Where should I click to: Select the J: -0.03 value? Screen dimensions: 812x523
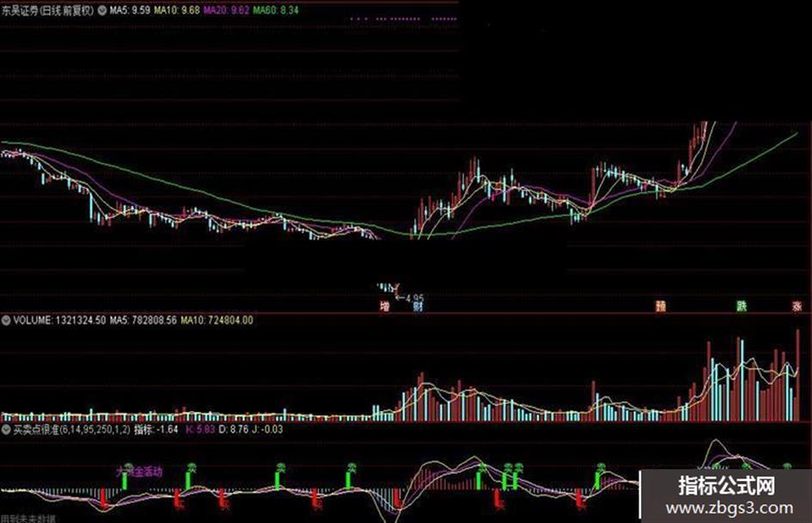267,429
